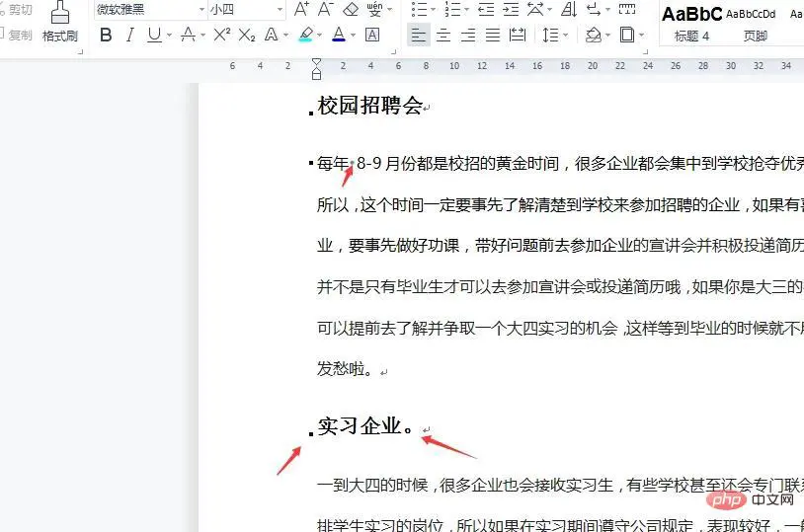
Task: Expand the numbered list dropdown arrow
Action: pyautogui.click(x=466, y=9)
